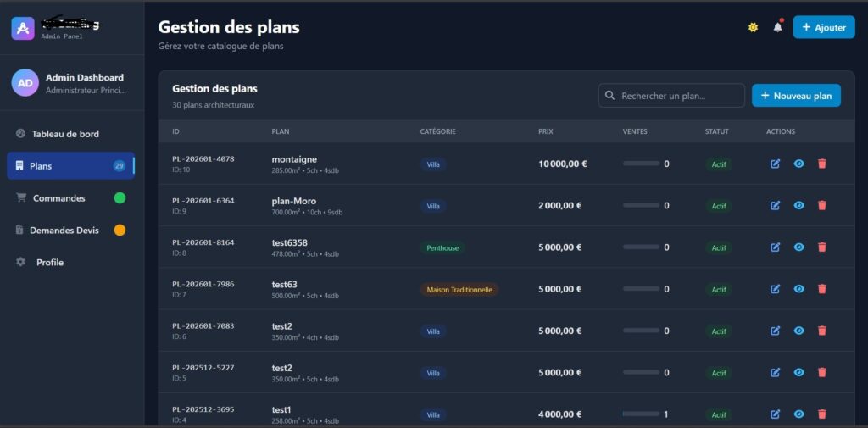View the test6358 plan with the eye icon
Image resolution: width=868 pixels, height=428 pixels.
(x=798, y=247)
